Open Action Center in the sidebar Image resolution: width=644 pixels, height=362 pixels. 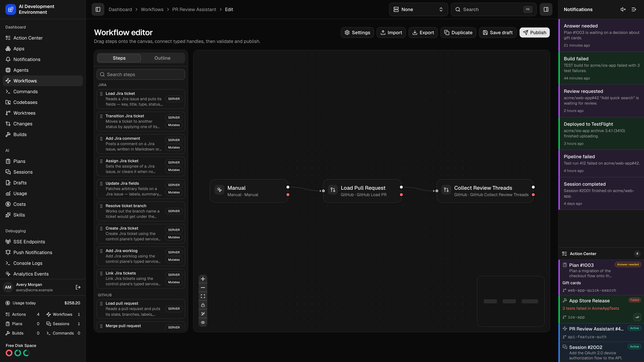tap(43, 38)
